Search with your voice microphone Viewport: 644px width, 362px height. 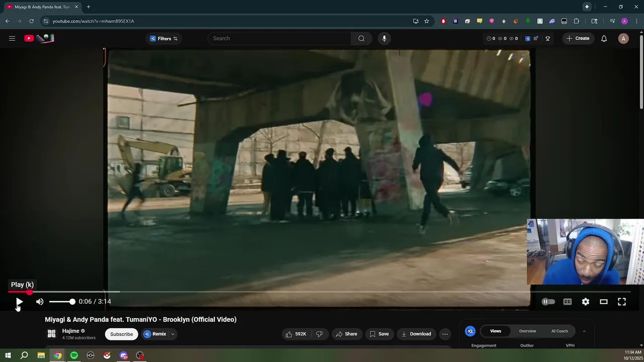[384, 38]
